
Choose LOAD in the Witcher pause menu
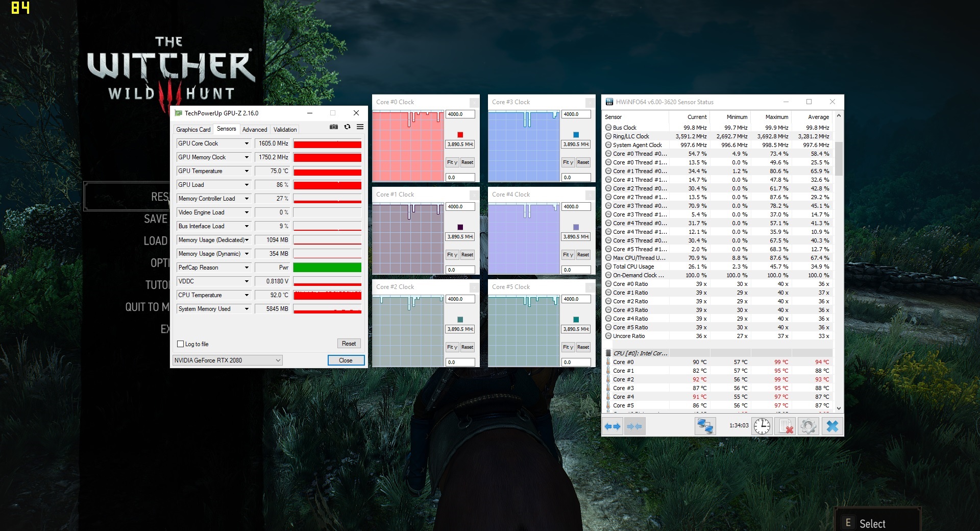pos(156,241)
